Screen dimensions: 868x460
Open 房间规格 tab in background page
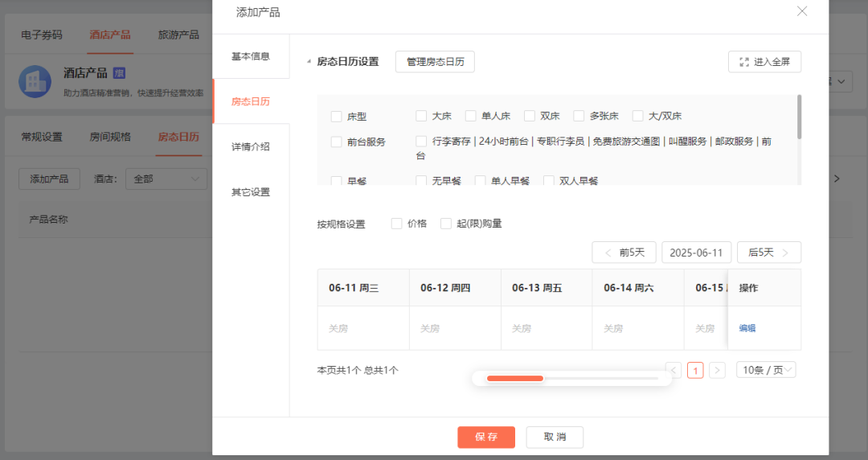point(110,137)
